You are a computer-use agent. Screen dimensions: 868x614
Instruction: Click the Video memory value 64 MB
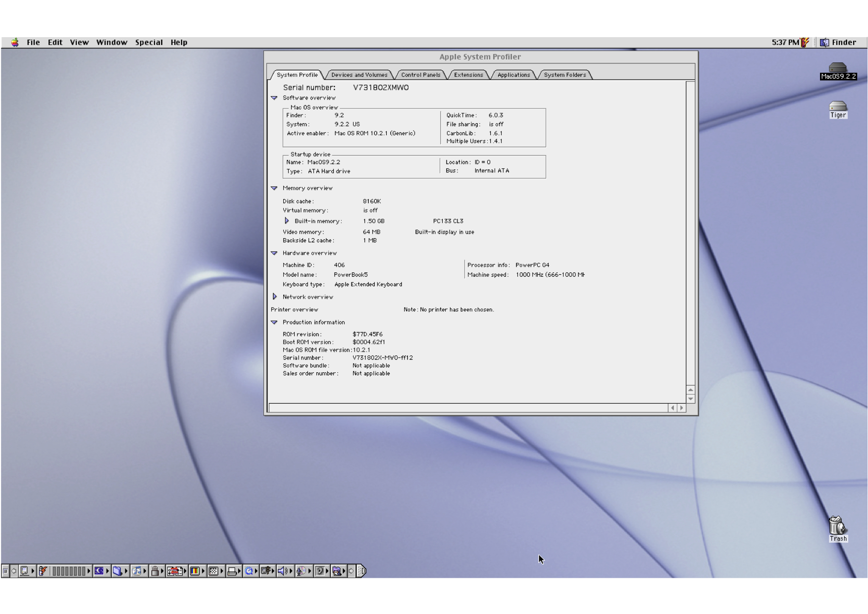[371, 232]
